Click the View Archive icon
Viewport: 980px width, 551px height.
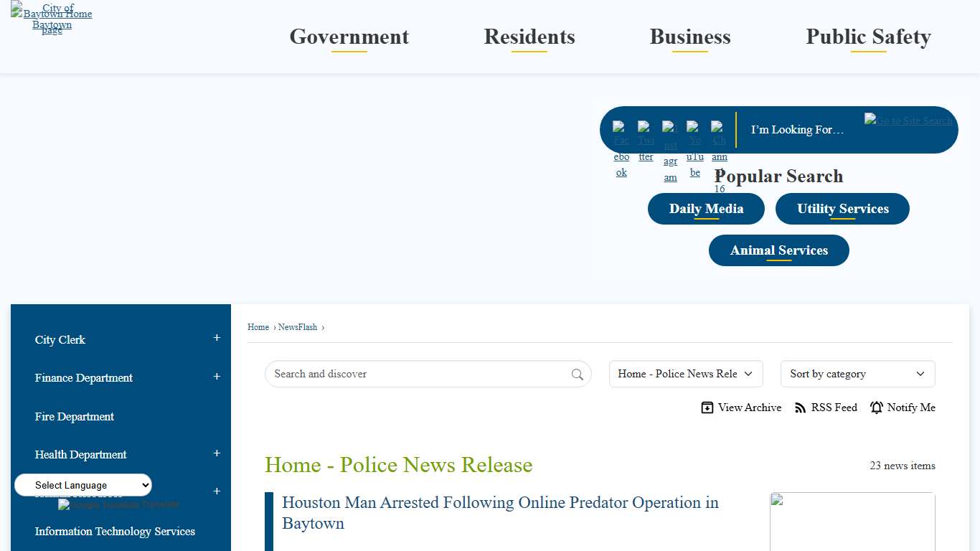point(707,408)
